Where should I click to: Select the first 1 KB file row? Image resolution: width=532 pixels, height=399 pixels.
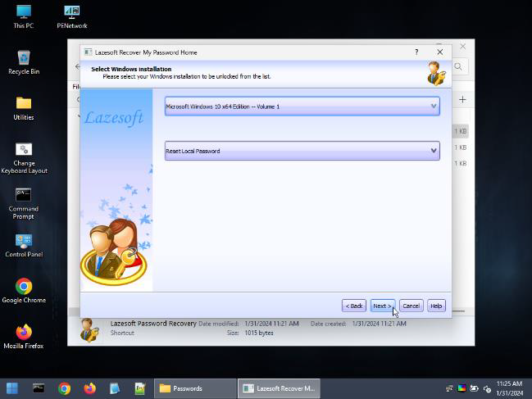pyautogui.click(x=461, y=131)
